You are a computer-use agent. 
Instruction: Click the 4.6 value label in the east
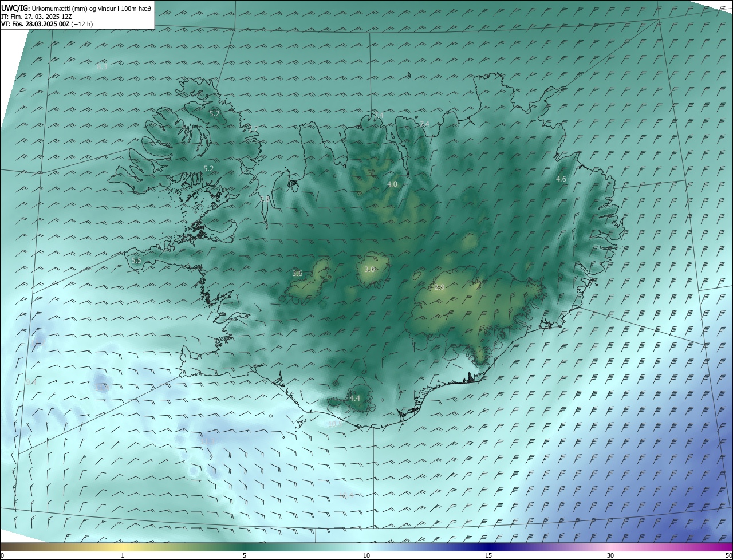(x=561, y=179)
